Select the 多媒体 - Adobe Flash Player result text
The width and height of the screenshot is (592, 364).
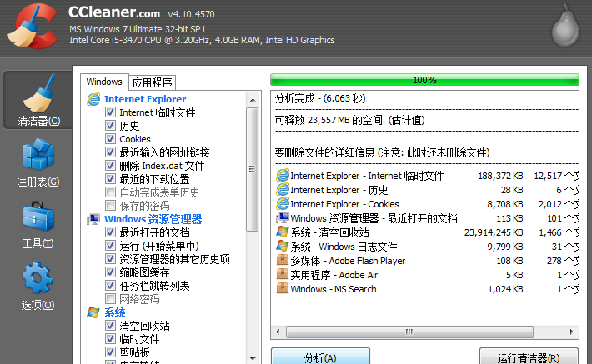(x=348, y=261)
